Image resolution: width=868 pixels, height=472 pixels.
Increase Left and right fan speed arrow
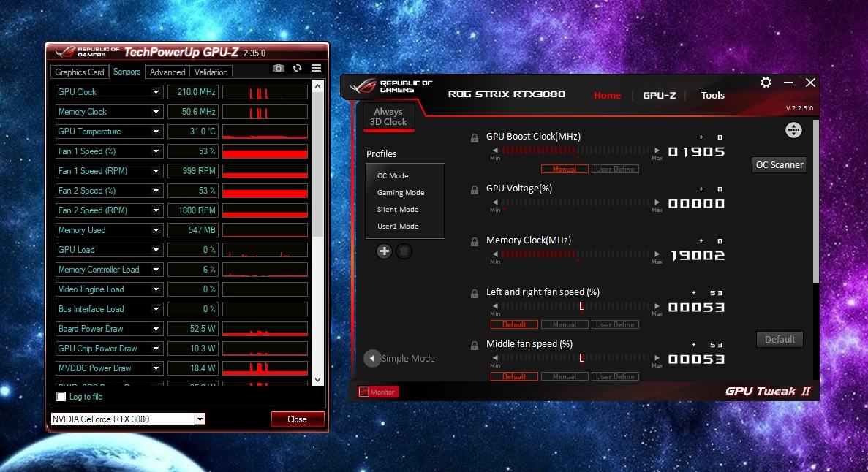point(657,306)
